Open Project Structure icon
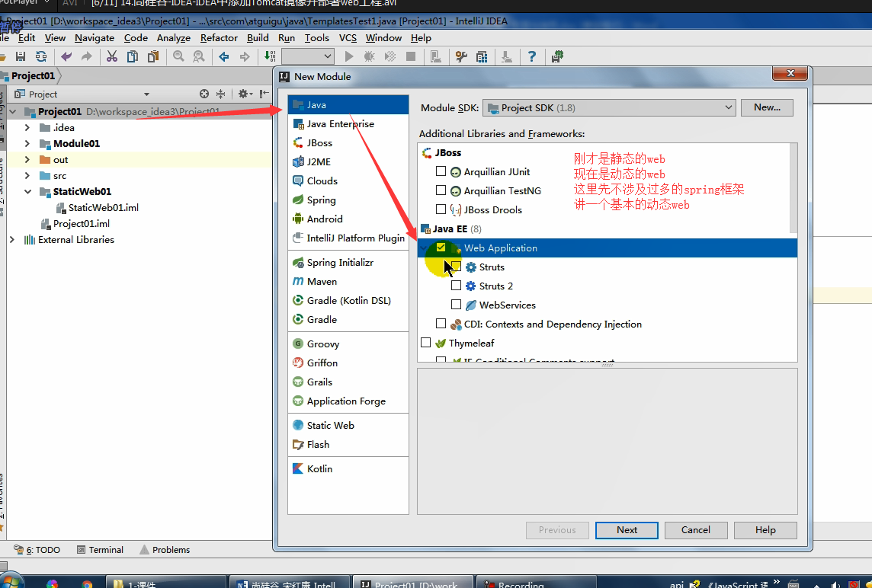Viewport: 872px width, 588px height. [x=482, y=56]
